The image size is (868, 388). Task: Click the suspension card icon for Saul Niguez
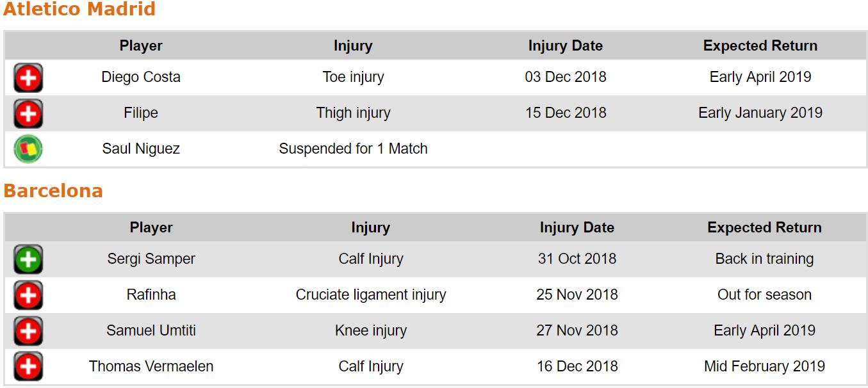click(28, 149)
